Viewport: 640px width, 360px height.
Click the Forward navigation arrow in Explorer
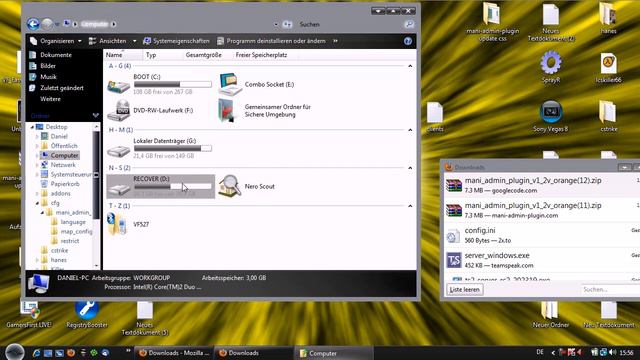pos(47,24)
